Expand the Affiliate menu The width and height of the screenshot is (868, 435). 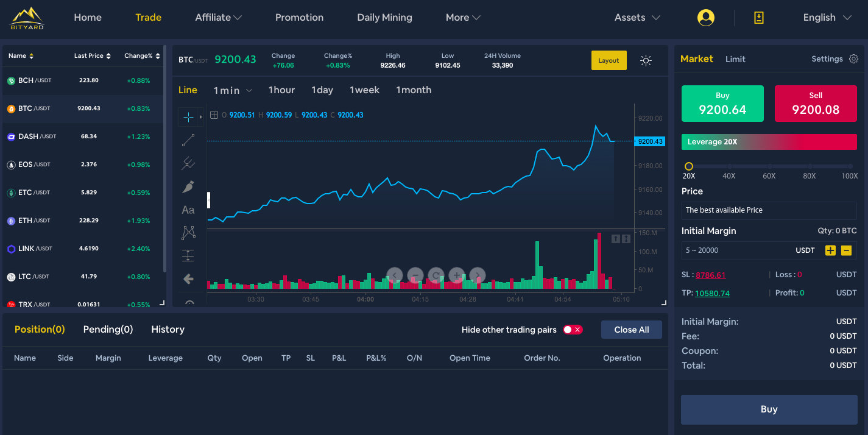click(x=218, y=18)
